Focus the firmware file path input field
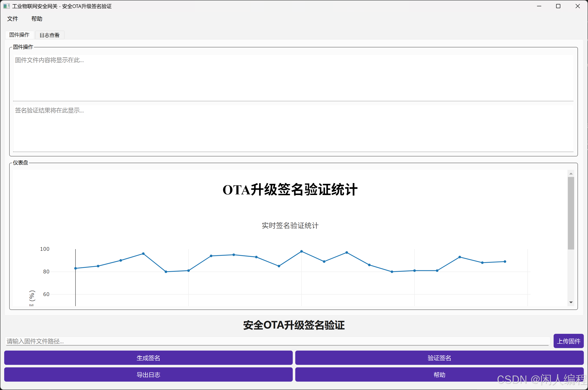This screenshot has width=588, height=390. point(277,341)
